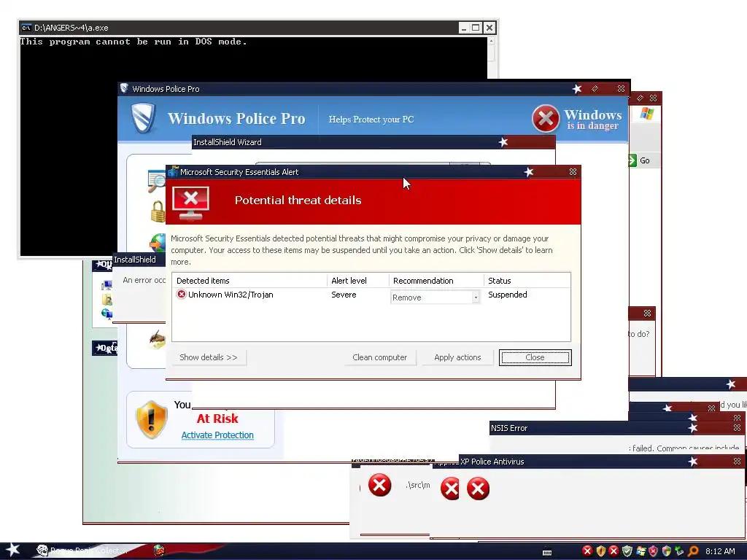Click the "Potential threat details" heading

(x=298, y=200)
